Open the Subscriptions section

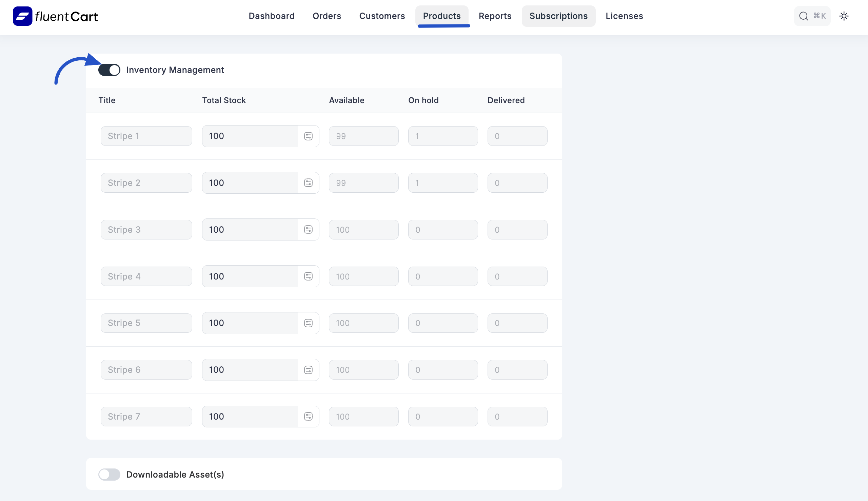[558, 16]
